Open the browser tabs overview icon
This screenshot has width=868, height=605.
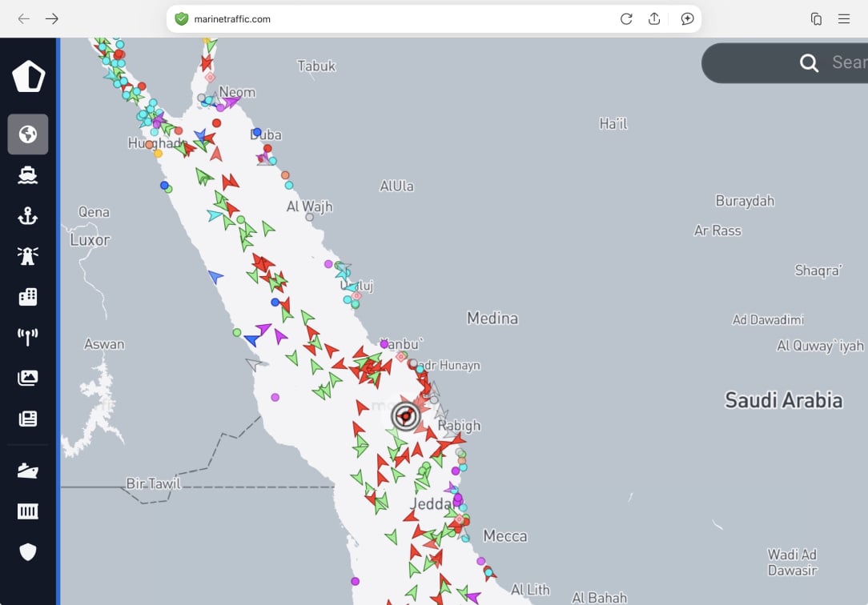pyautogui.click(x=816, y=18)
